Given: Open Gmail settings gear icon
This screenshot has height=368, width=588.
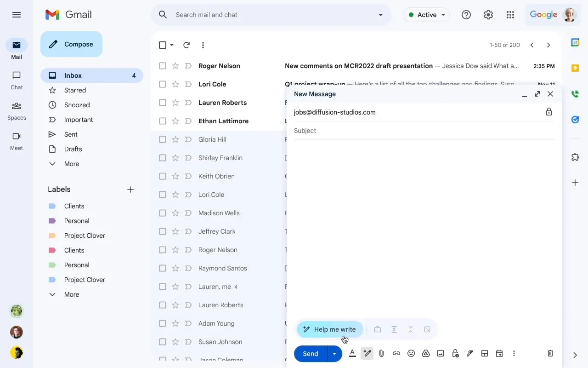Looking at the screenshot, I should pyautogui.click(x=488, y=15).
